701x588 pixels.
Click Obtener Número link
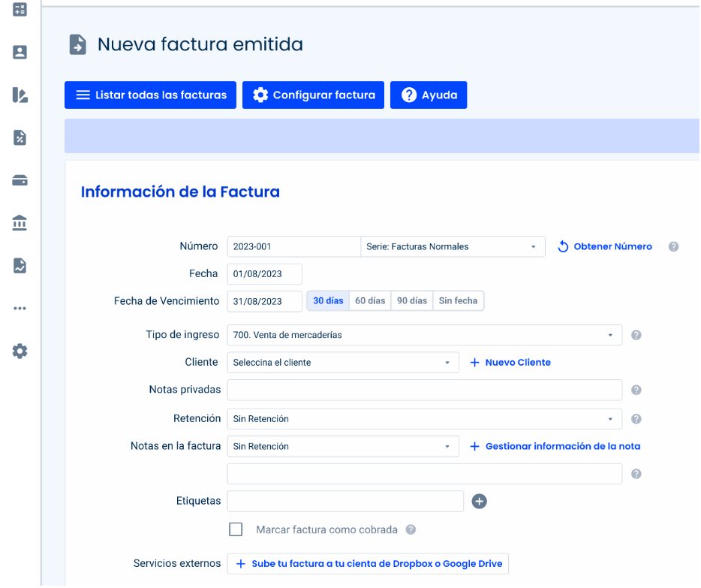(605, 247)
